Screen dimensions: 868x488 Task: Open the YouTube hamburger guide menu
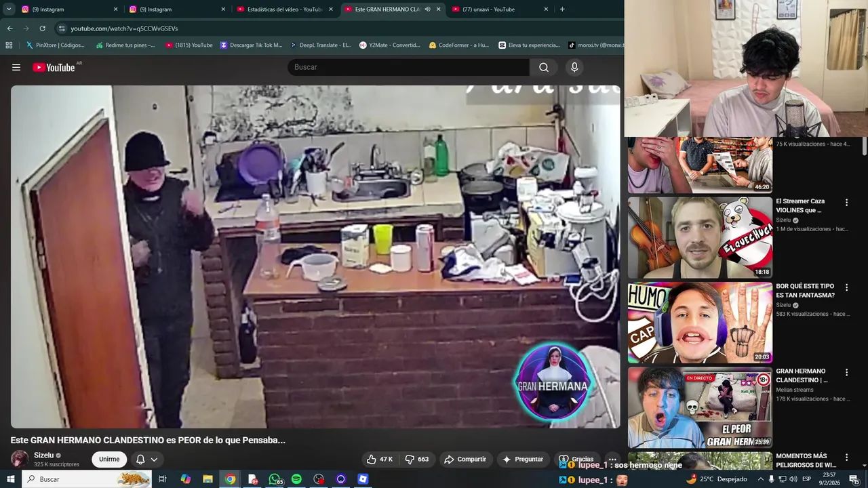coord(16,67)
